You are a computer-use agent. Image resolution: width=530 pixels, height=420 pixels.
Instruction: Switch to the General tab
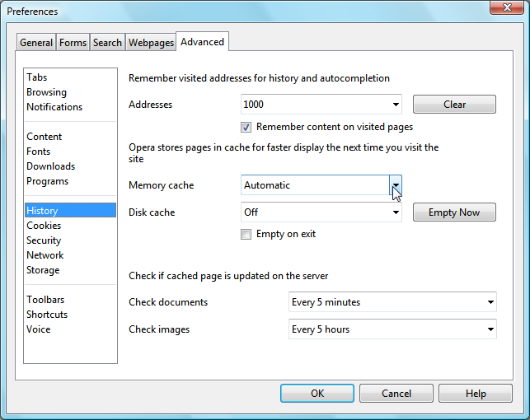[36, 43]
